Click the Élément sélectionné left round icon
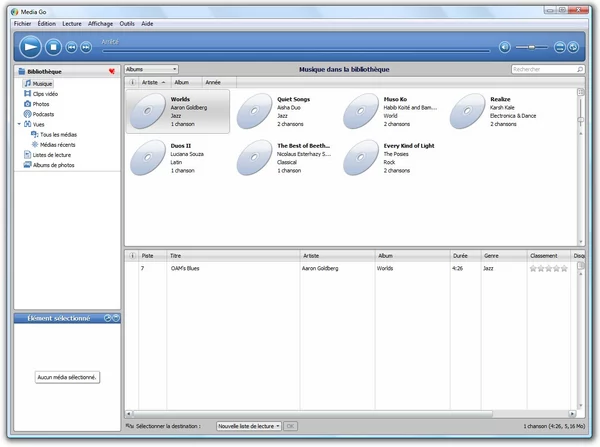Viewport: 600px width, 447px height. coord(108,318)
